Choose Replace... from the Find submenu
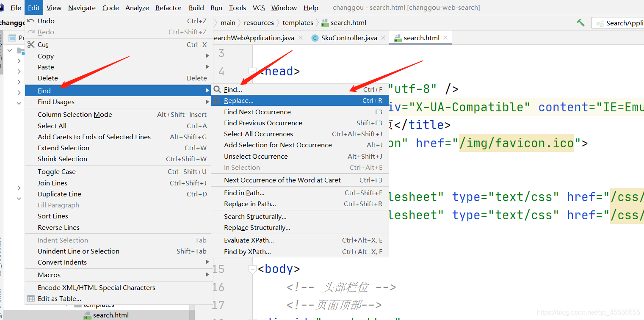Image resolution: width=644 pixels, height=320 pixels. (x=300, y=100)
